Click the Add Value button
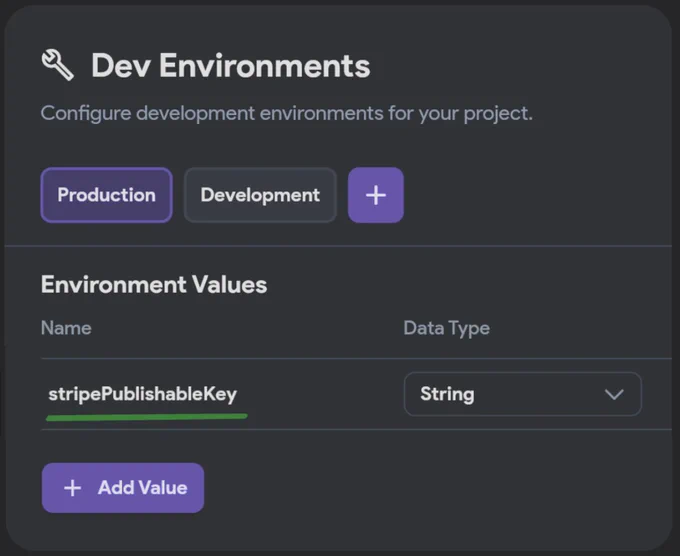 [123, 488]
